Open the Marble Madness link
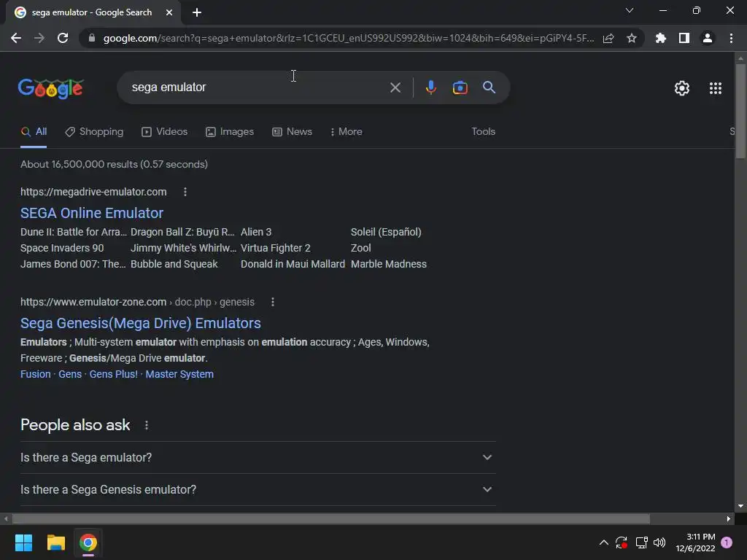 coord(389,264)
